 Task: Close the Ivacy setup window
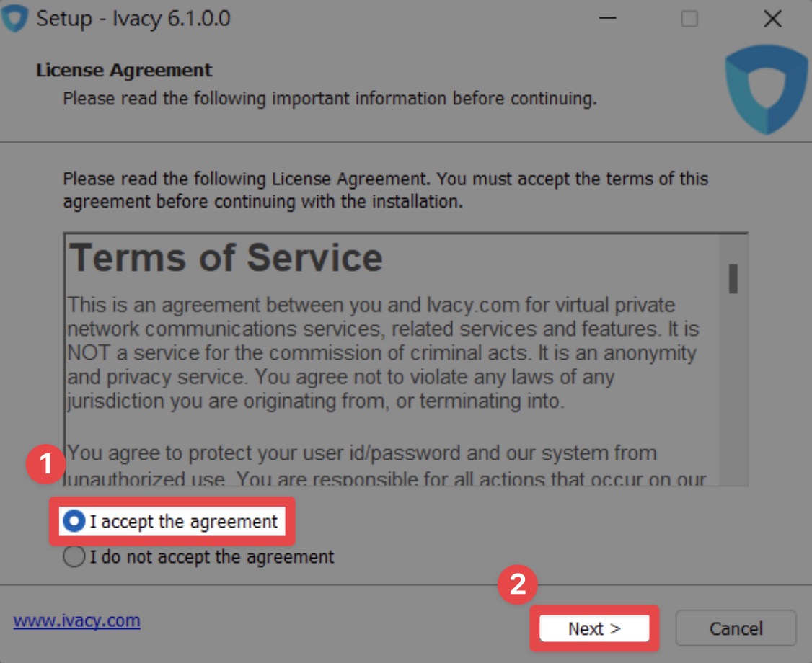pos(772,19)
